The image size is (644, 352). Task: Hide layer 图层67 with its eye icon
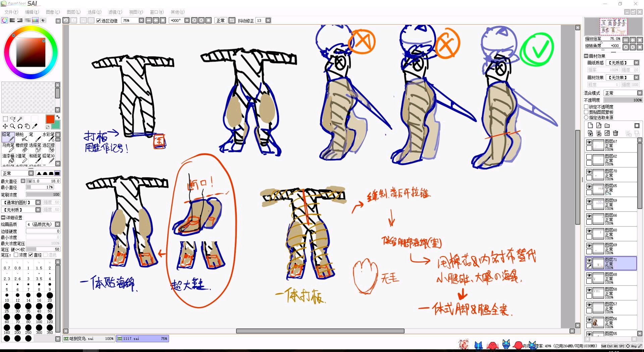pos(589,142)
